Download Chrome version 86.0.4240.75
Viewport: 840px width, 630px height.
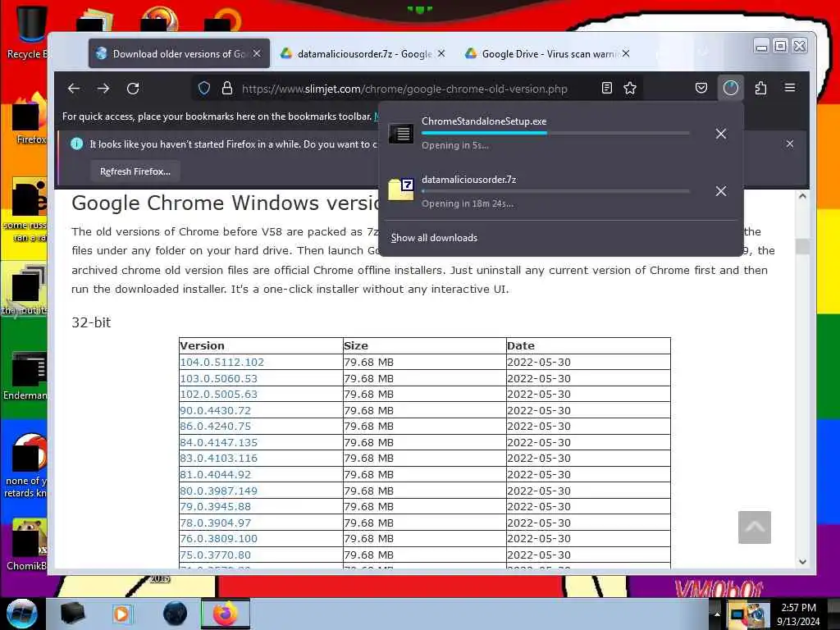216,427
